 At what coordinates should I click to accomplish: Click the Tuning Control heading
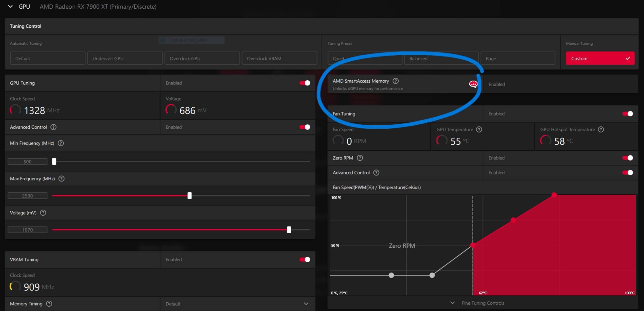click(x=26, y=26)
